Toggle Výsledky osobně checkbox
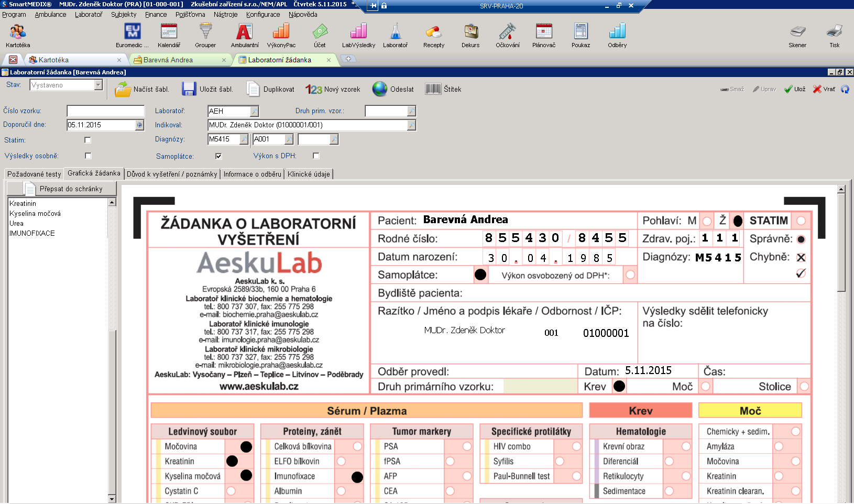The width and height of the screenshot is (854, 504). pyautogui.click(x=88, y=156)
